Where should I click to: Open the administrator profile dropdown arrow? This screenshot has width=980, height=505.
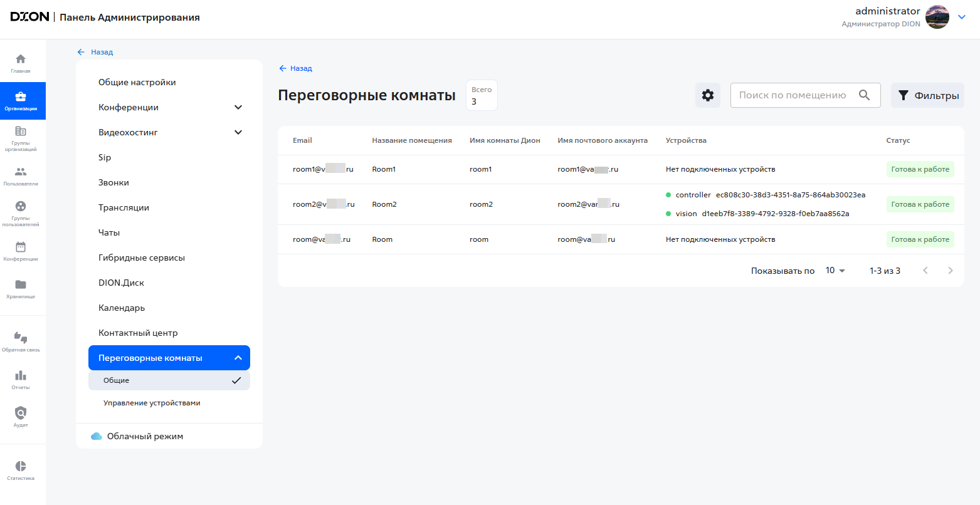(x=962, y=18)
